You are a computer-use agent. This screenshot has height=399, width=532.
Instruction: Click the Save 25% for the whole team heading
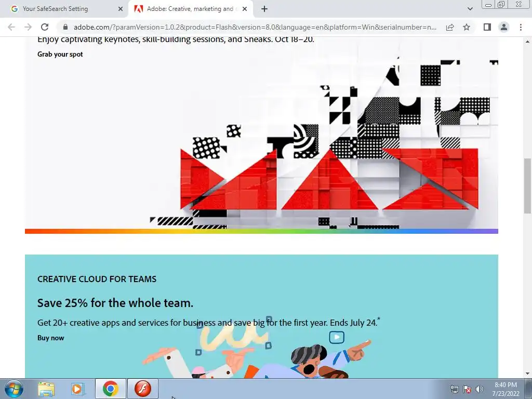[115, 303]
